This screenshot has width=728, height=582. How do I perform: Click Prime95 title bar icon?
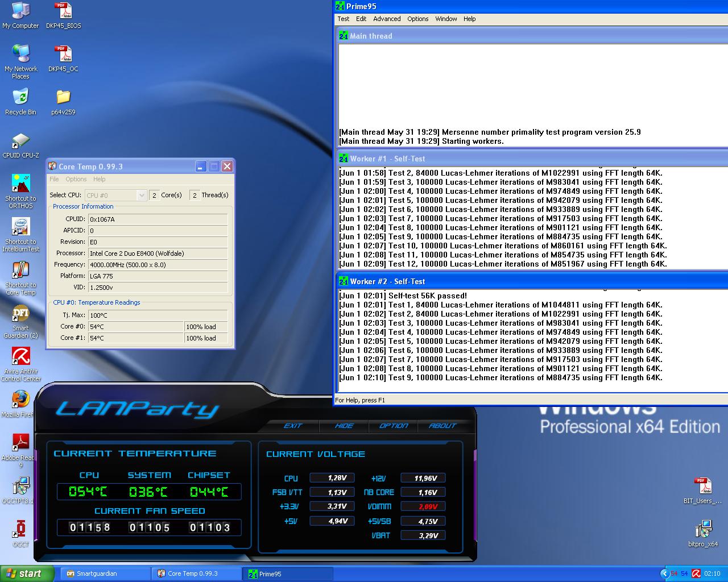tap(340, 6)
